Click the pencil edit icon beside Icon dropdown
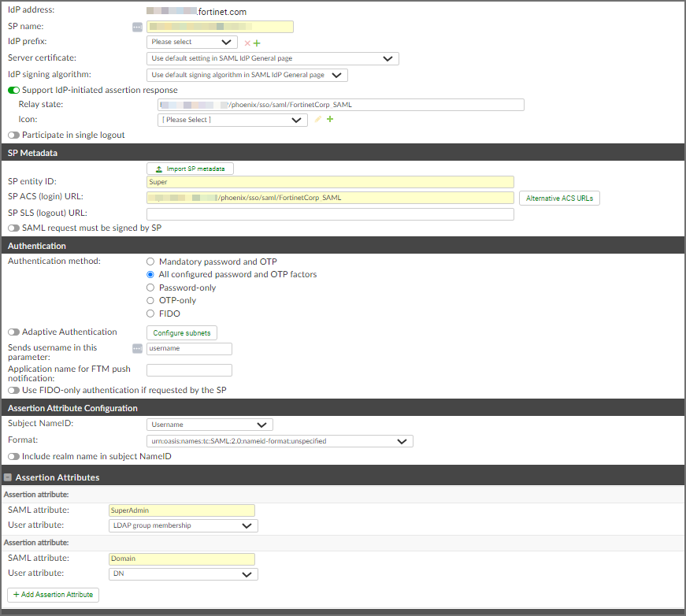Image resolution: width=686 pixels, height=616 pixels. (318, 120)
